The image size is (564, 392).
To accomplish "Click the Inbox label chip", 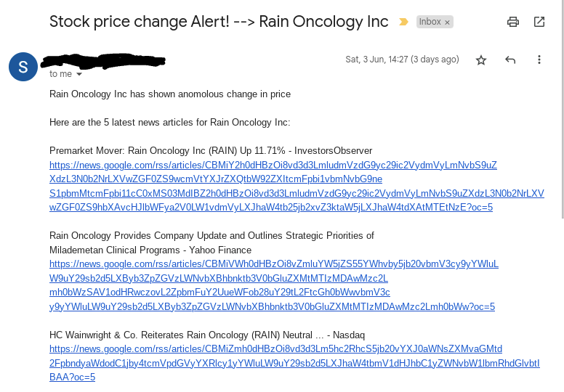I will [x=430, y=22].
